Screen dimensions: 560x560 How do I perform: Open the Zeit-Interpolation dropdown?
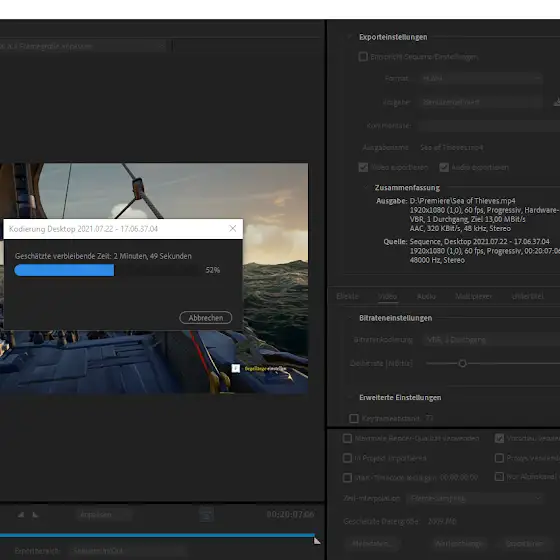click(475, 498)
